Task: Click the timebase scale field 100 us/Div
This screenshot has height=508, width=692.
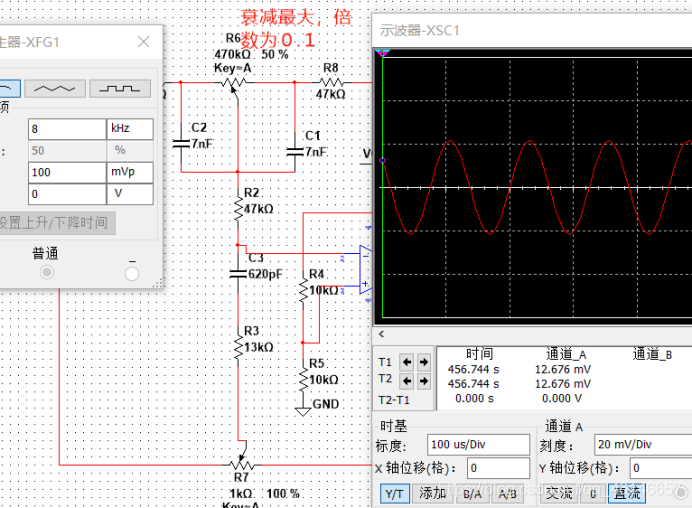Action: click(x=478, y=444)
